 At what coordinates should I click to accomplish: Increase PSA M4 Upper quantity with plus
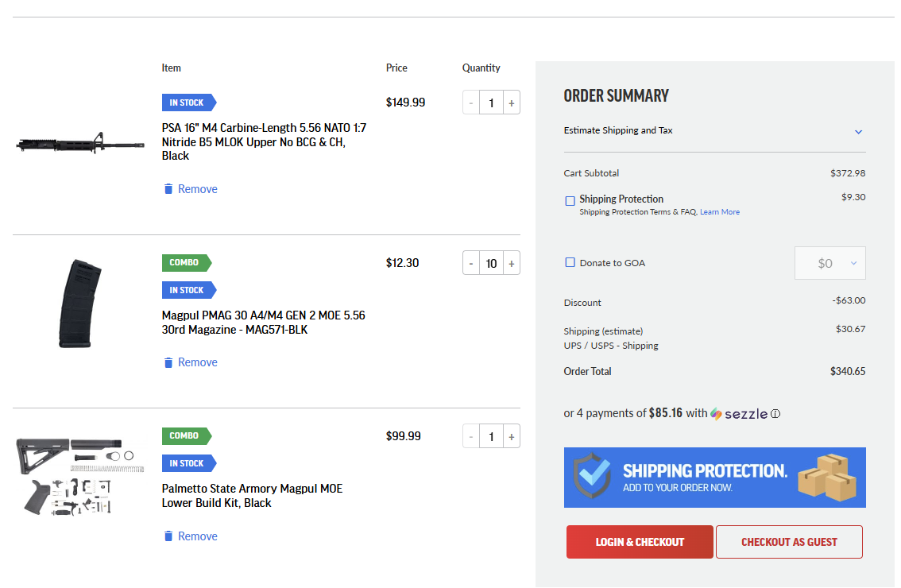512,103
